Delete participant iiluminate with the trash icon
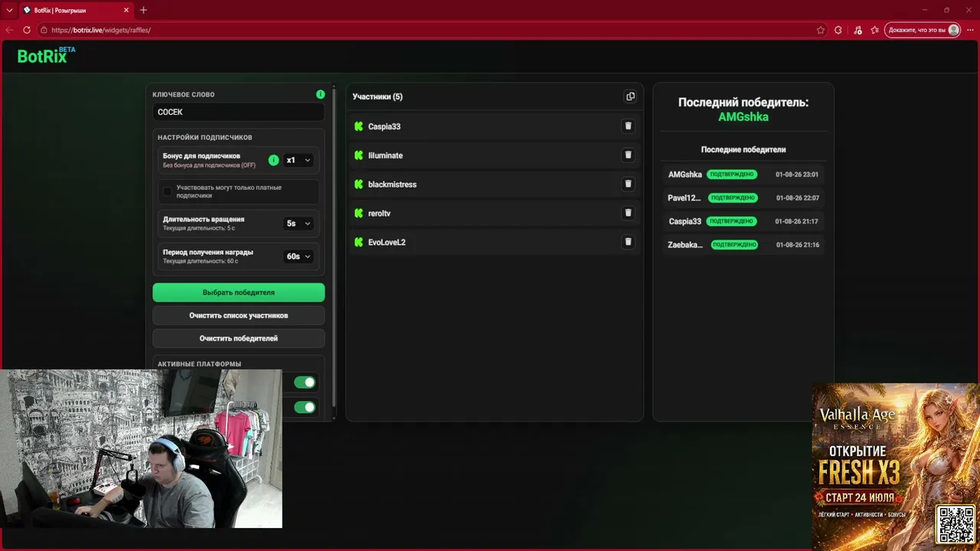Screen dimensions: 980x551 [629, 155]
